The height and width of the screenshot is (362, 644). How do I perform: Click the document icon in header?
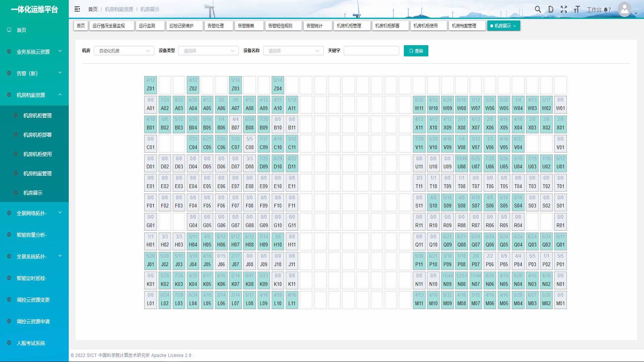pos(551,9)
